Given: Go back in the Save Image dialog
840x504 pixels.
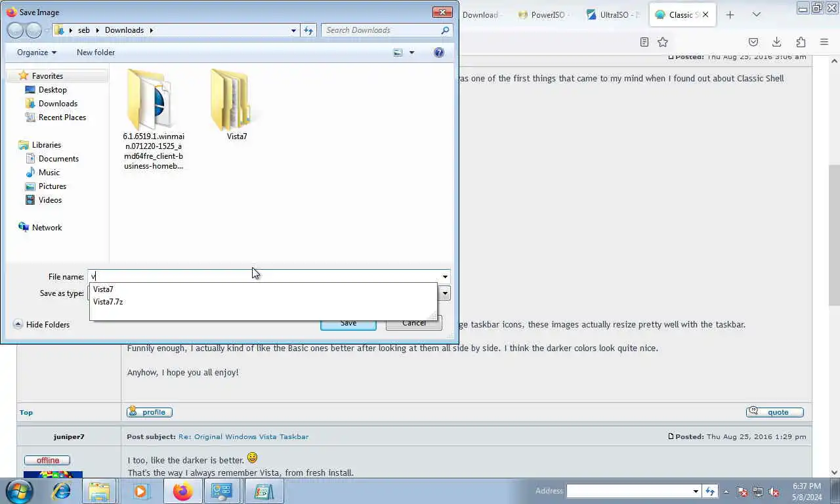Looking at the screenshot, I should click(x=15, y=30).
